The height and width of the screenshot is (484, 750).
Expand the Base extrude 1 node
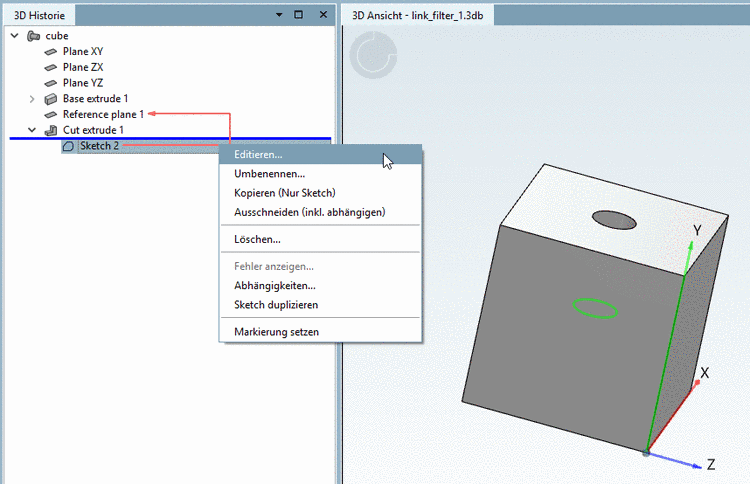(x=32, y=99)
